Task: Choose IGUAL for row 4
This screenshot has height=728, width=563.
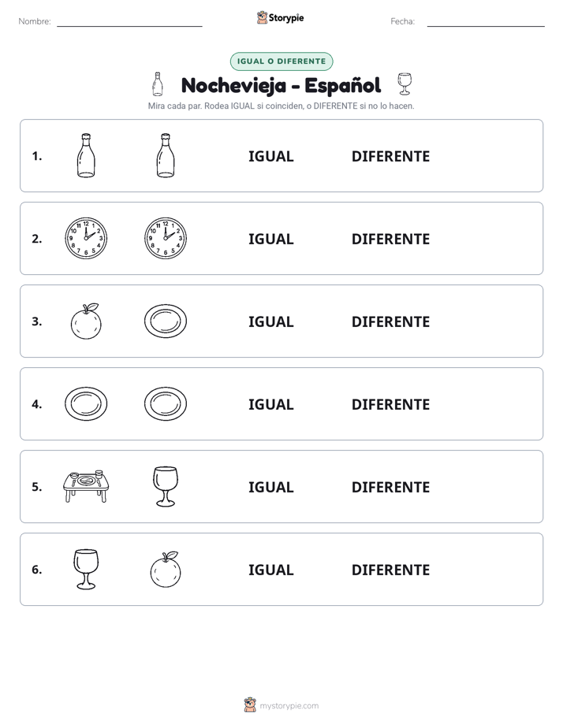Action: tap(270, 404)
